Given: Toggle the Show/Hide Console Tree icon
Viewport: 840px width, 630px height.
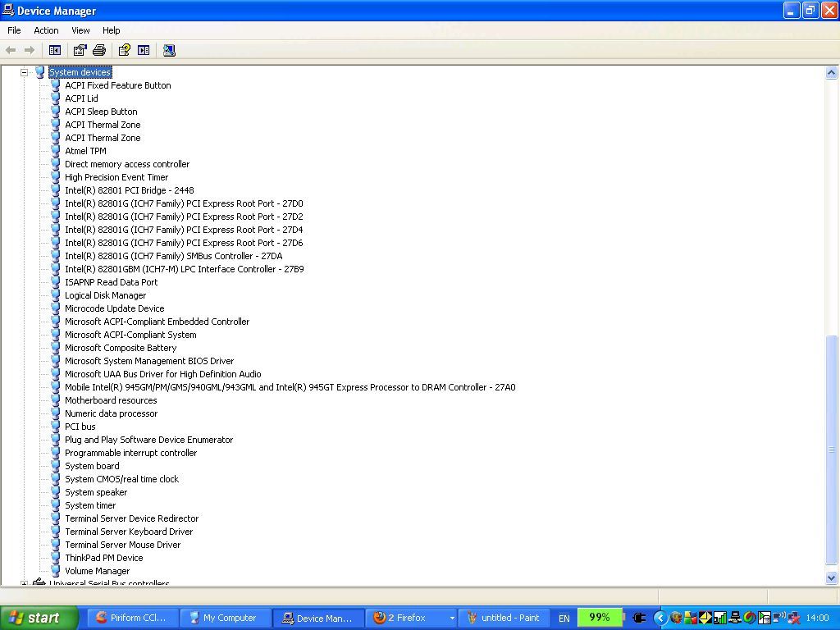Looking at the screenshot, I should tap(55, 50).
